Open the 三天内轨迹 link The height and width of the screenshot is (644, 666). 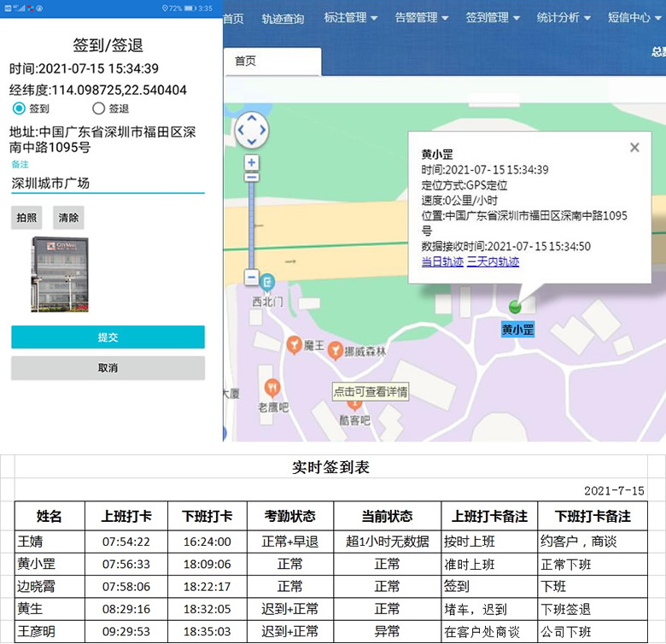(x=493, y=261)
